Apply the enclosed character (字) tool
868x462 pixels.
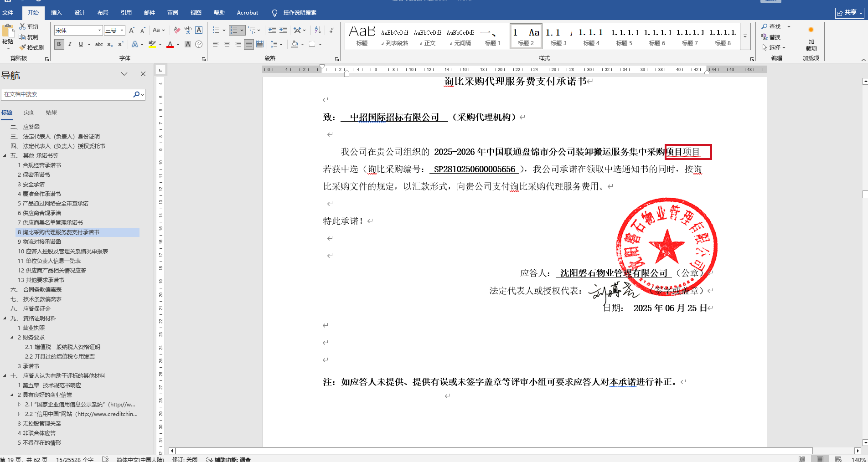pos(199,44)
